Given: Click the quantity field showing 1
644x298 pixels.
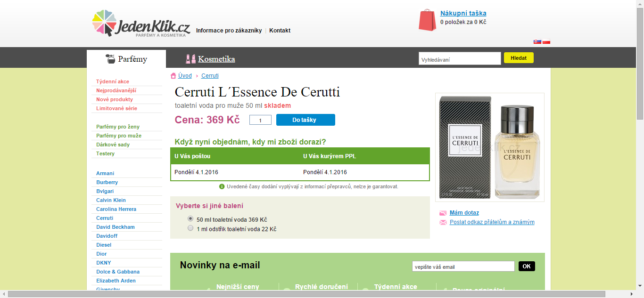Looking at the screenshot, I should [x=260, y=120].
